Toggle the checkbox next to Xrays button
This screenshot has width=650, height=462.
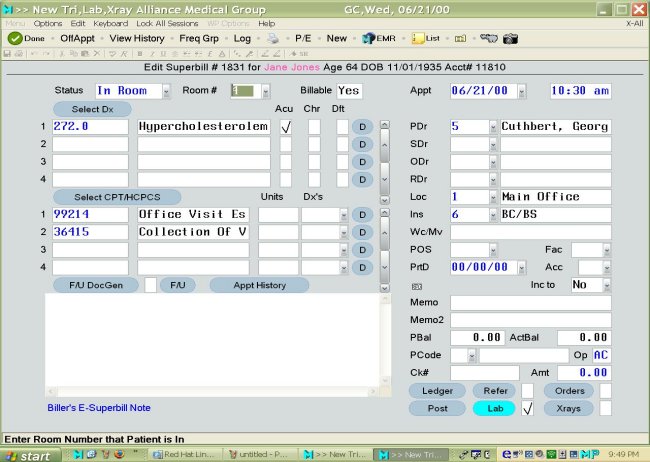(606, 409)
